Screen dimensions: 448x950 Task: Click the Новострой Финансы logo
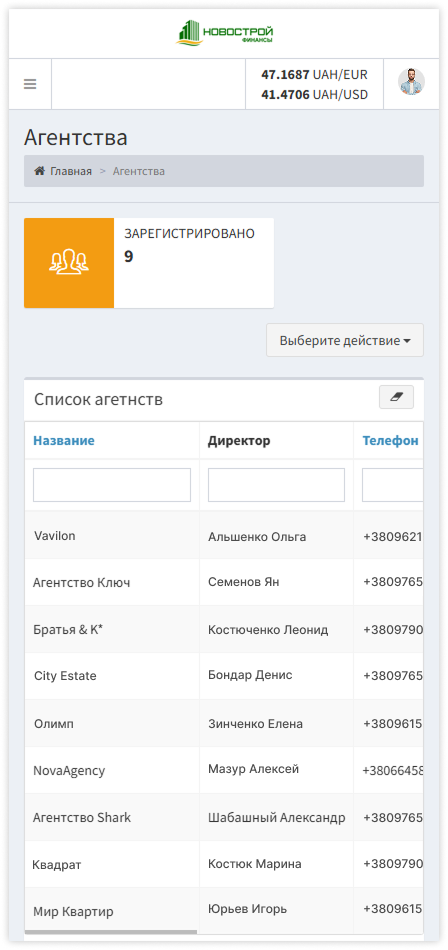pyautogui.click(x=225, y=33)
